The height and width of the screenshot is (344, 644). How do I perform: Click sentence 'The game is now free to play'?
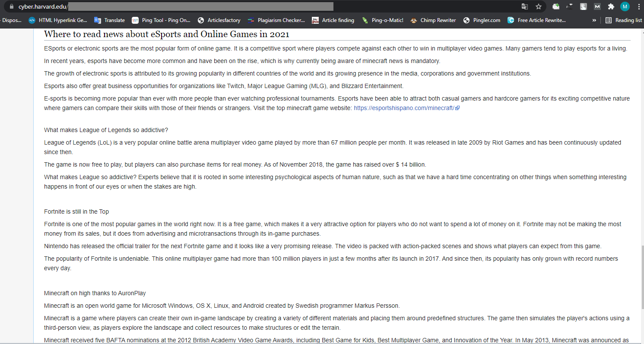[x=235, y=164]
